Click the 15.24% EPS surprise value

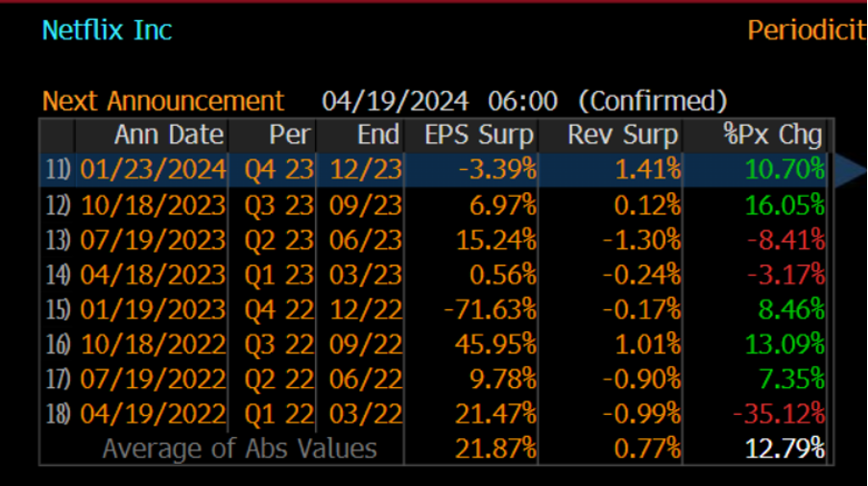point(496,241)
